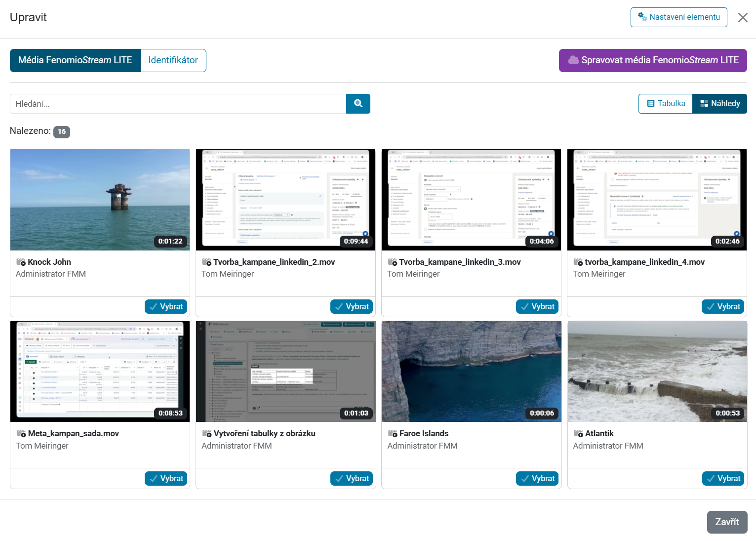756x541 pixels.
Task: Open the Atlantik waves thumbnail
Action: (657, 372)
